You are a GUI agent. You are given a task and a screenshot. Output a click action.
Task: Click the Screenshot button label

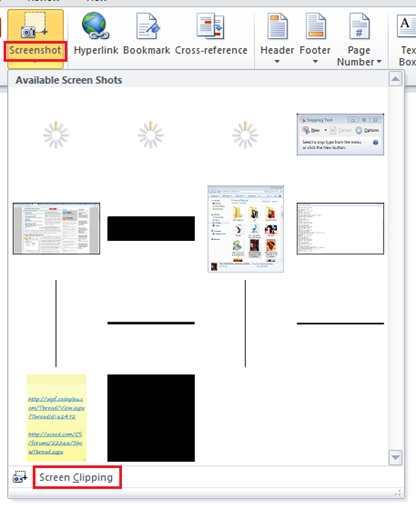(x=35, y=50)
